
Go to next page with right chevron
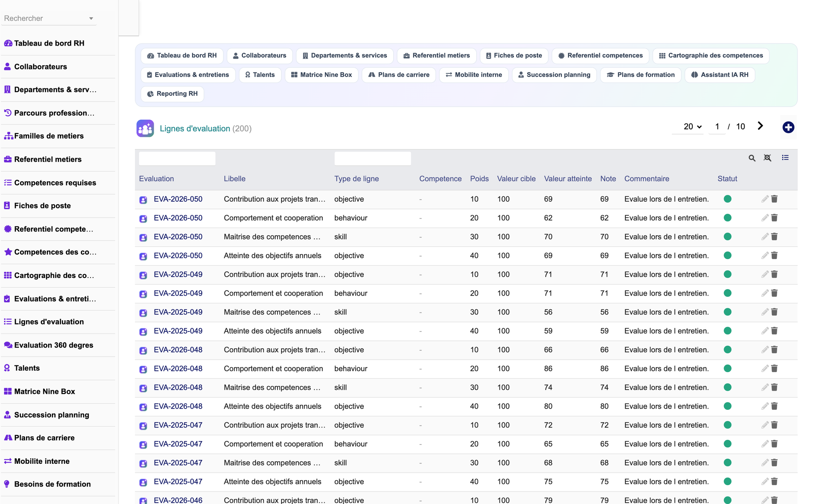(x=760, y=126)
